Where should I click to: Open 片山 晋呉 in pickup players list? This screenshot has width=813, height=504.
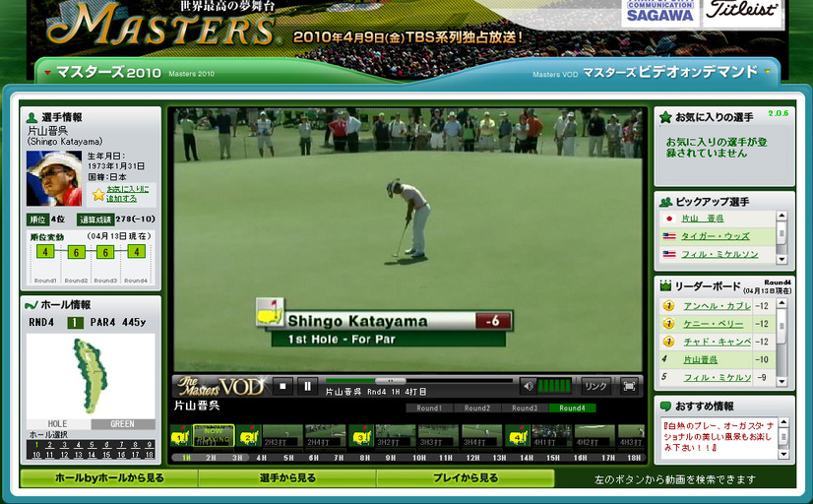point(702,219)
